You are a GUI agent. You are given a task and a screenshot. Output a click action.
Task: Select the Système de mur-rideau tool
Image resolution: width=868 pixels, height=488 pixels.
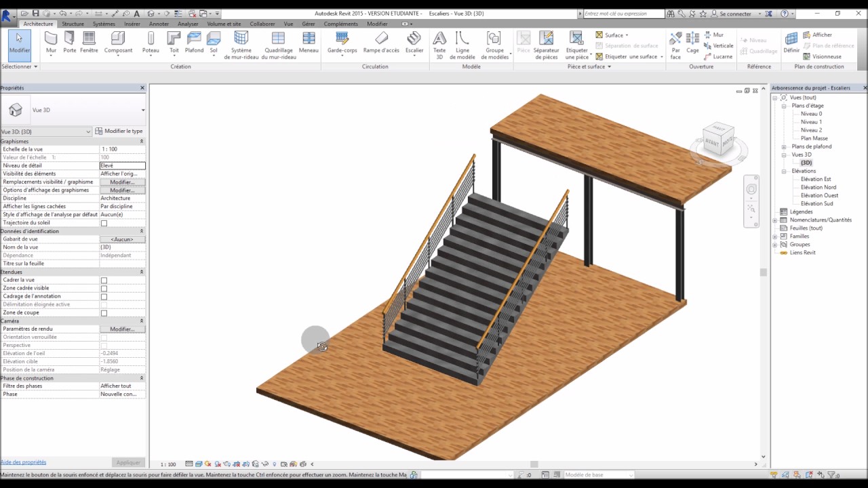(x=241, y=45)
